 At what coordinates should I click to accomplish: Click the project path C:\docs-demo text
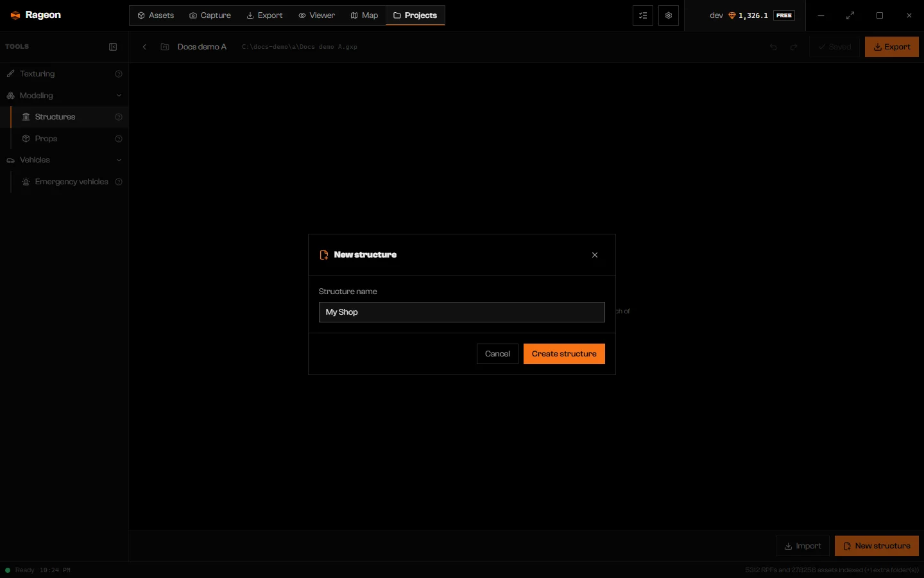pos(300,47)
